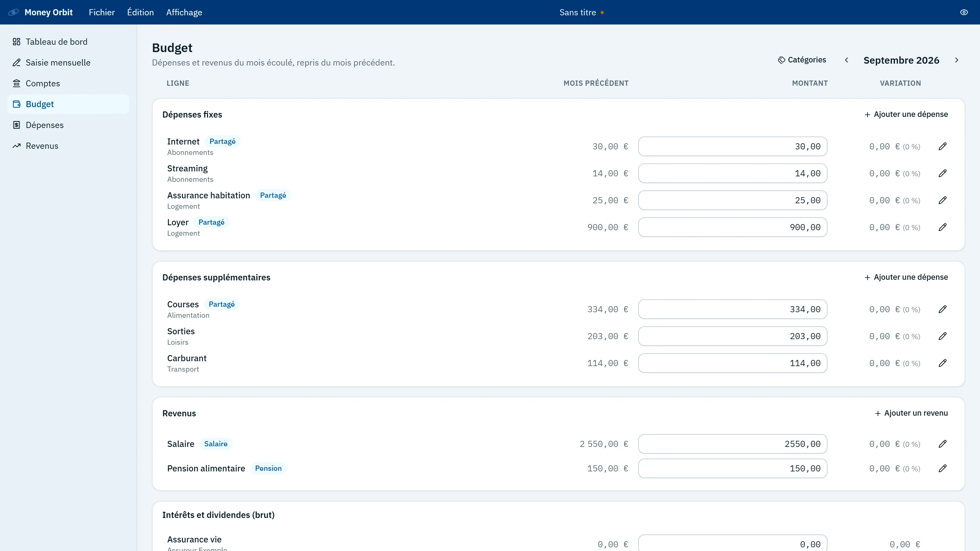
Task: Open the Fichier menu
Action: click(102, 12)
